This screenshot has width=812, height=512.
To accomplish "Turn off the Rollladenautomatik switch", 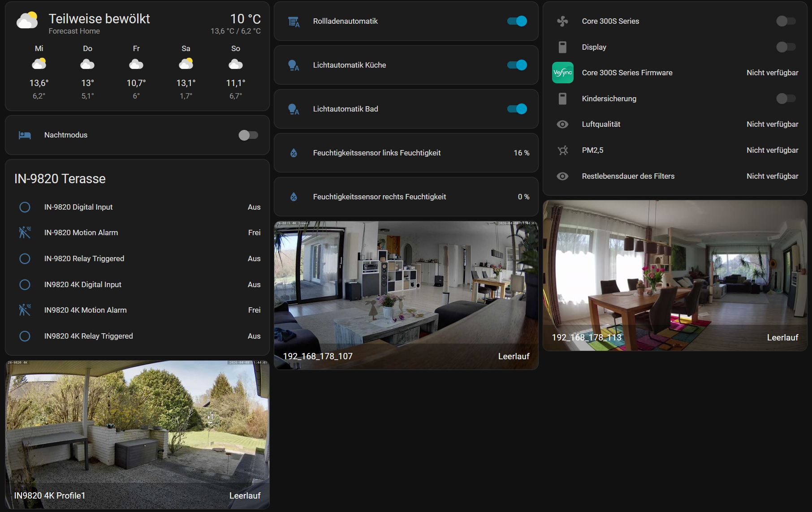I will click(x=517, y=21).
